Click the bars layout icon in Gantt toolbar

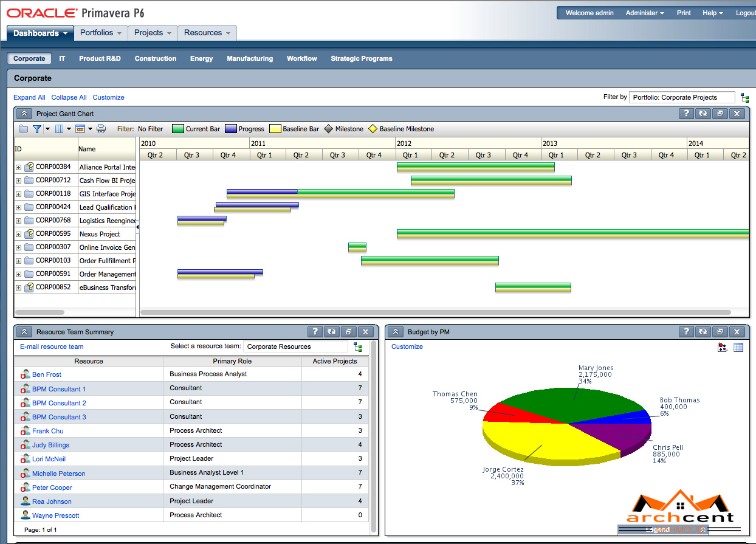(x=80, y=129)
